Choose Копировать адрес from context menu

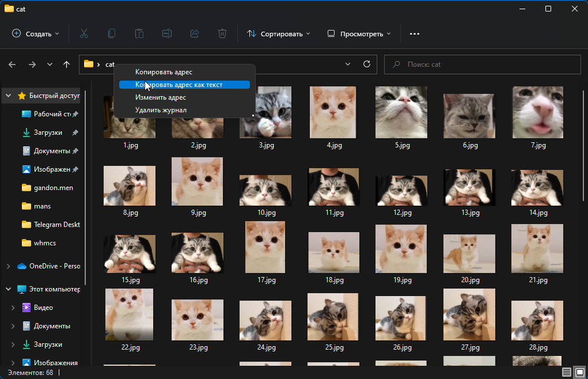pos(184,72)
